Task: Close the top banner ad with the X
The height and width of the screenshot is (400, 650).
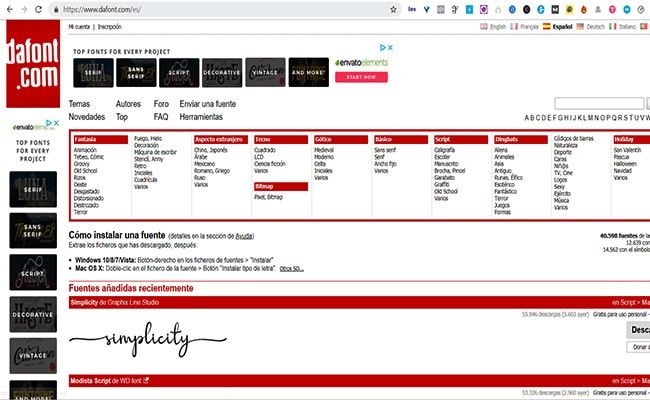Action: pyautogui.click(x=390, y=48)
